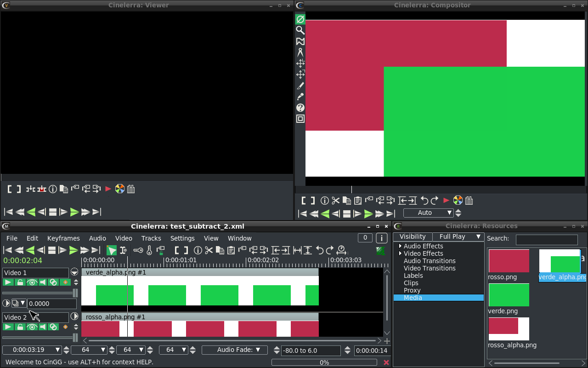Toggle the lock icon on Video 2 track
The height and width of the screenshot is (368, 588).
coord(20,327)
